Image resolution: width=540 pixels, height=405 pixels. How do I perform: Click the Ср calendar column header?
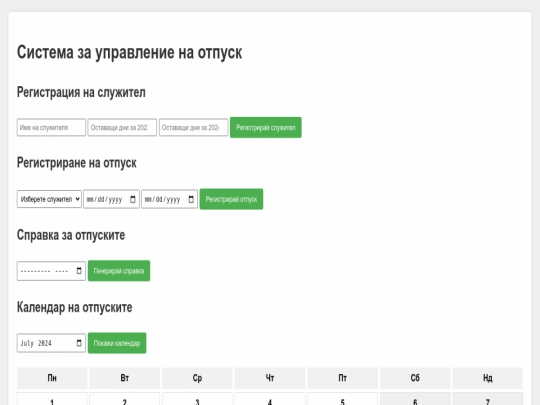(x=197, y=378)
